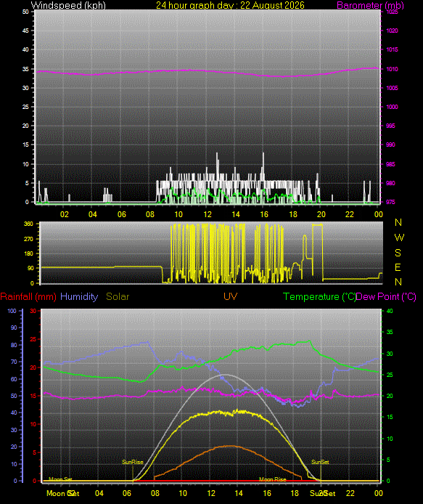Click the 80 value on the humidity axis

[x=14, y=345]
